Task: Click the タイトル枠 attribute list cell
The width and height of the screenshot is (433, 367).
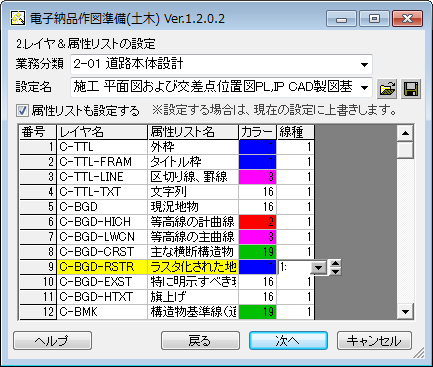Action: pos(193,162)
